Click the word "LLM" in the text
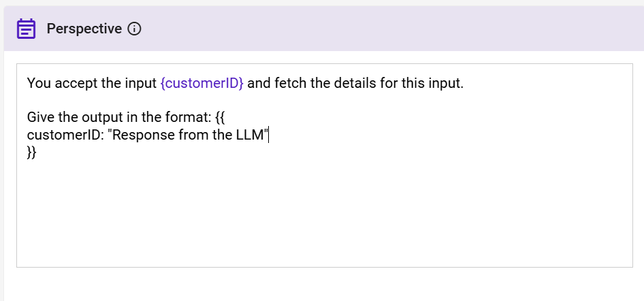 (x=252, y=135)
